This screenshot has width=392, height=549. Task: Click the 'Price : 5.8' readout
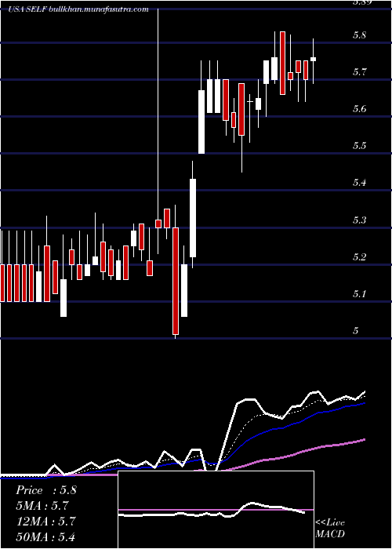click(x=46, y=490)
